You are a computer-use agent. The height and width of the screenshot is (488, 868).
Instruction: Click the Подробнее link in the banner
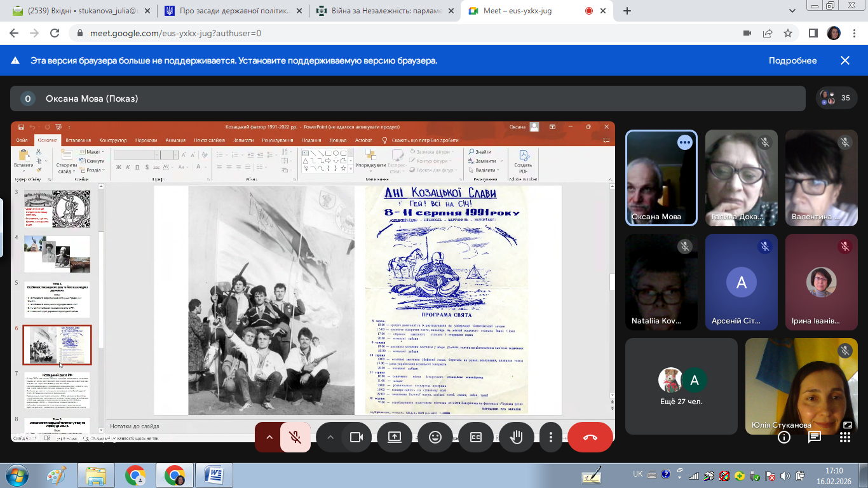click(792, 61)
